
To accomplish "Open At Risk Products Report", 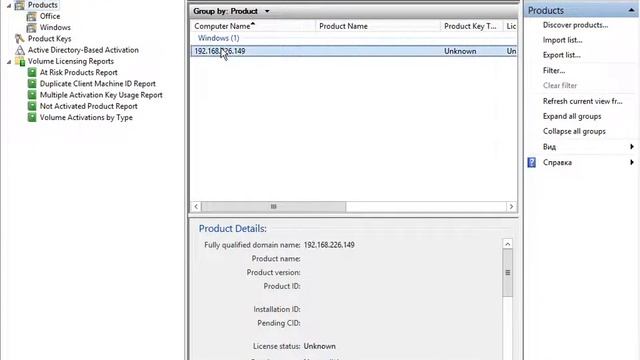I will (x=79, y=72).
